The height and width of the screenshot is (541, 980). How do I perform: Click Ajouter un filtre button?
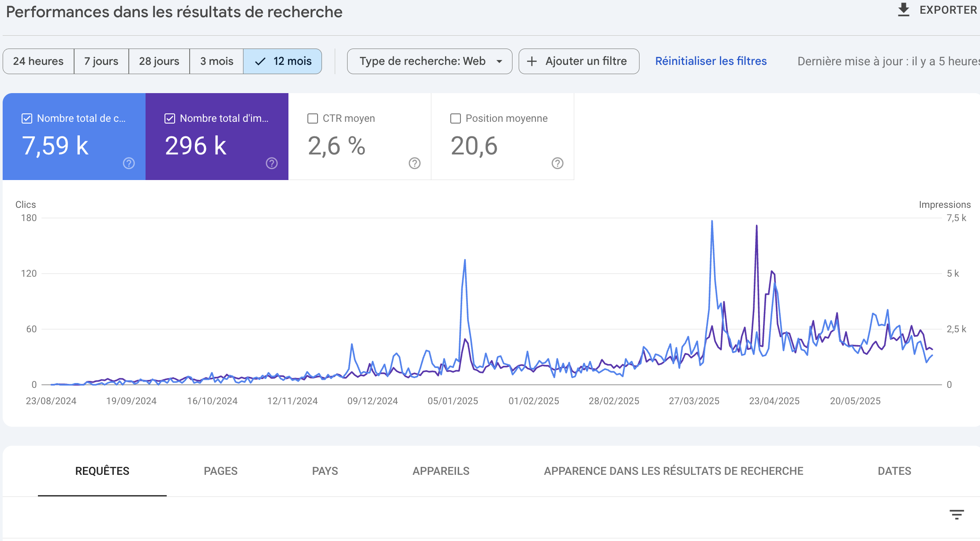[x=579, y=61]
